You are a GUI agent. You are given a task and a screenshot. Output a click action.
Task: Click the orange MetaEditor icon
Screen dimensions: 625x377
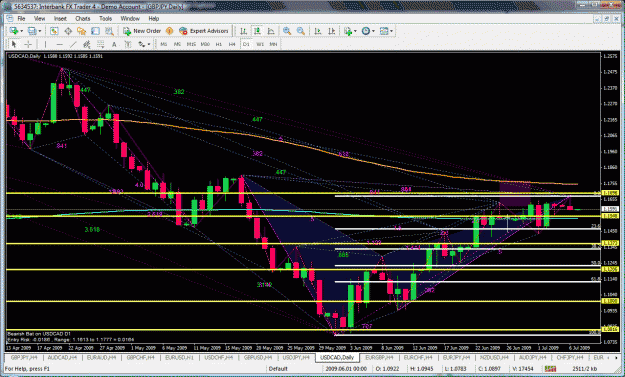(169, 31)
